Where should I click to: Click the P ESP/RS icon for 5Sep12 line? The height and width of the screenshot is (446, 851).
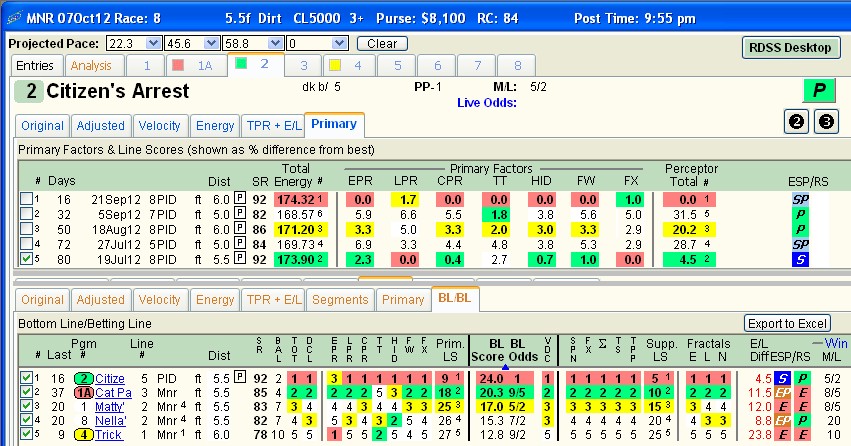pyautogui.click(x=800, y=214)
